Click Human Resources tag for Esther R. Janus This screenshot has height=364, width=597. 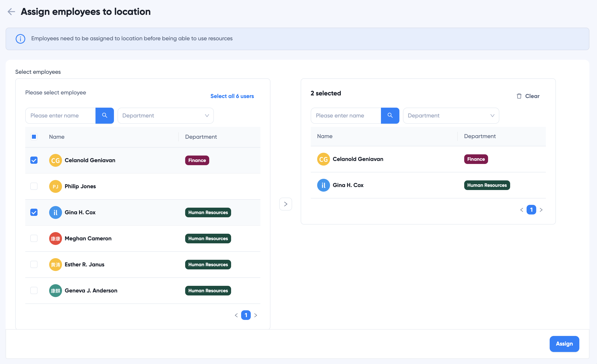click(208, 265)
